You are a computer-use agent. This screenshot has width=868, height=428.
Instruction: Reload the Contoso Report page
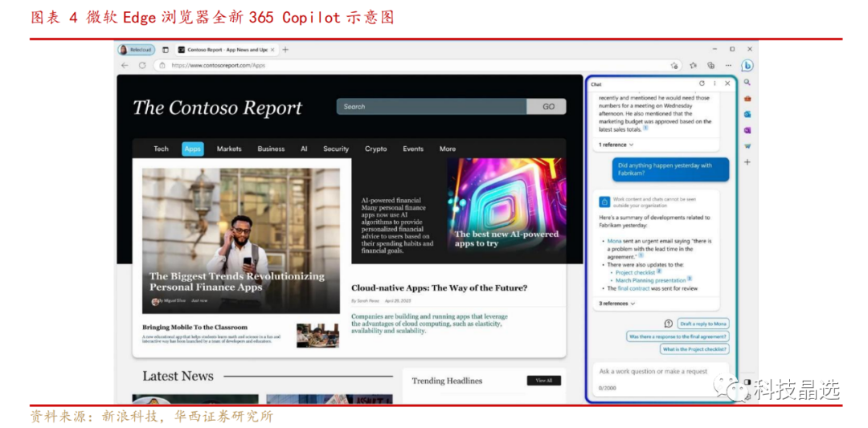point(142,65)
